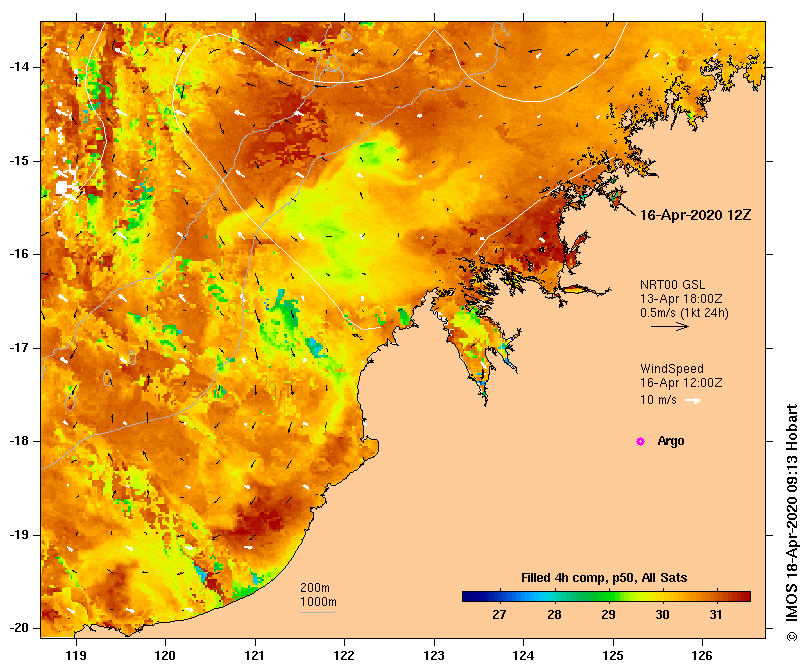809x672 pixels.
Task: Click the latitude label -16
Action: point(20,254)
